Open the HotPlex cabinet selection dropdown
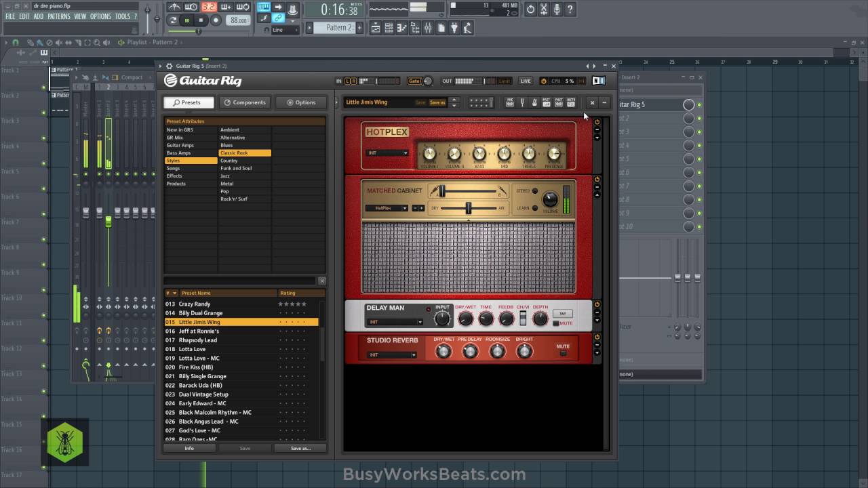The height and width of the screenshot is (488, 868). pos(387,208)
